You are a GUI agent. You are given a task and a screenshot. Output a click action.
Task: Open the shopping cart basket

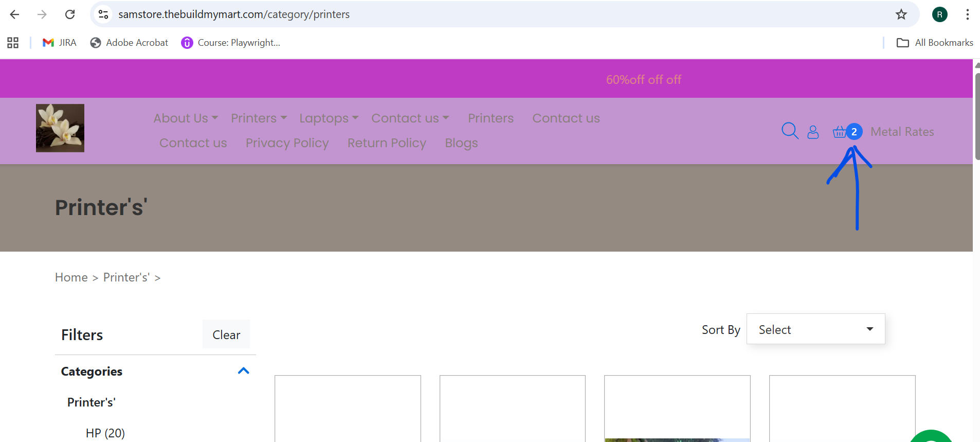(839, 132)
